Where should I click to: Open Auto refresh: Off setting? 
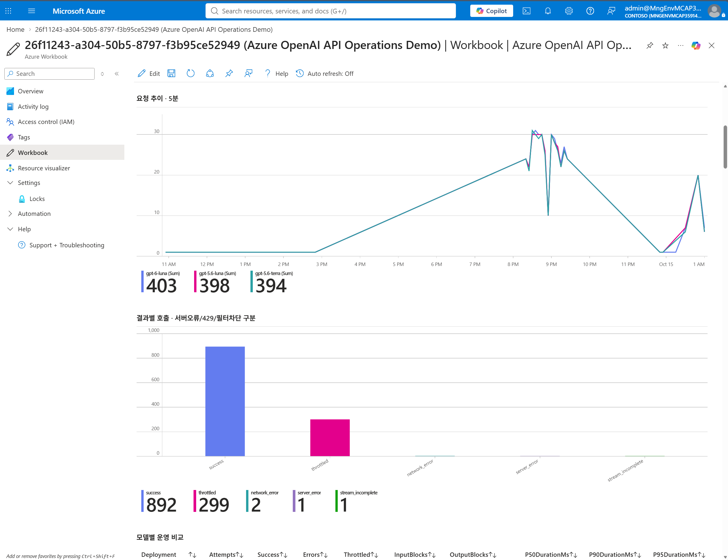325,73
